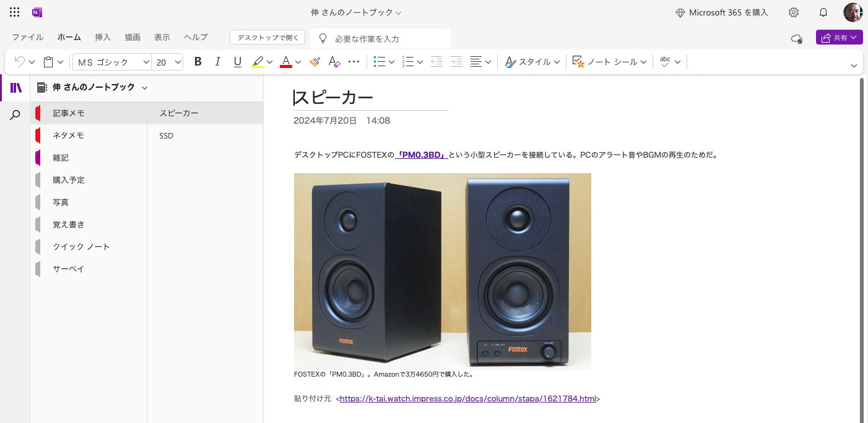Select the SSD page in 記事メモ

(166, 135)
